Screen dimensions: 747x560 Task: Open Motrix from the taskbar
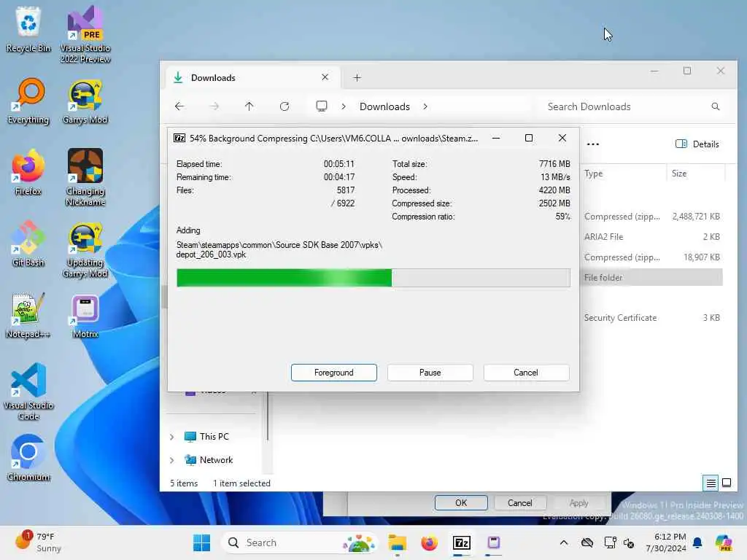click(x=494, y=542)
